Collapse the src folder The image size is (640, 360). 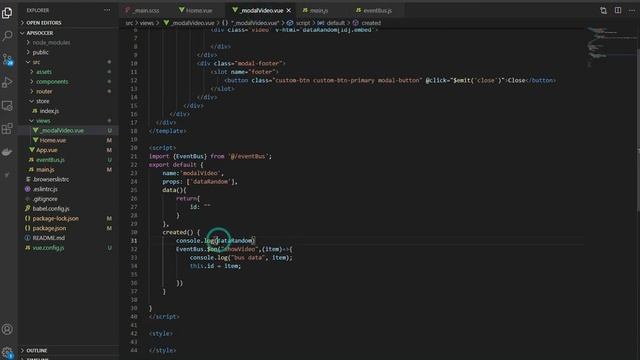point(36,62)
